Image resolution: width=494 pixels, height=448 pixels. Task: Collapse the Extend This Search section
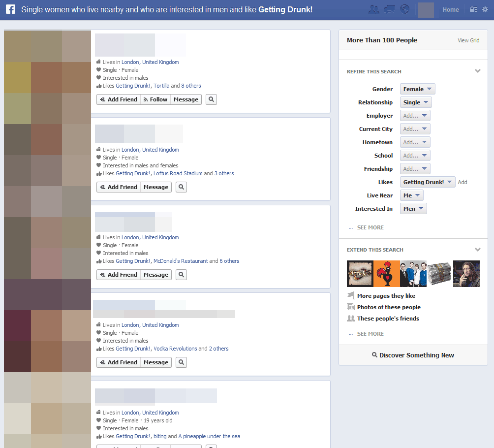click(478, 250)
